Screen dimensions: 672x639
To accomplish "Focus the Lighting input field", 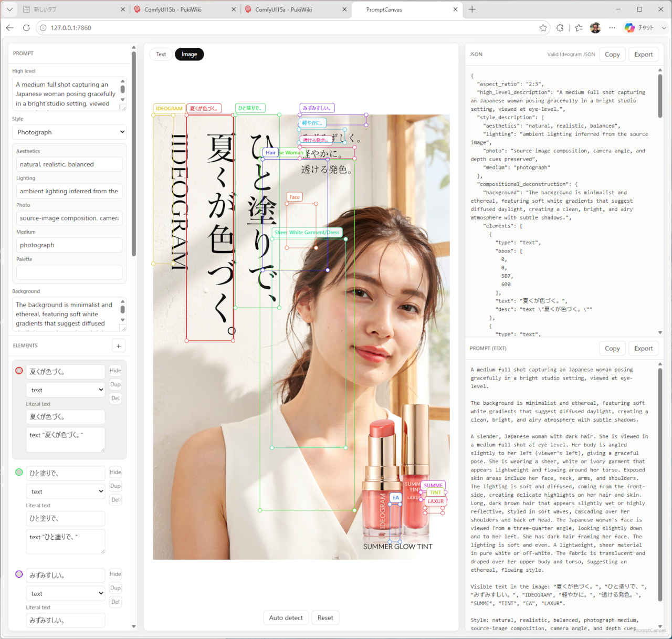I will [x=69, y=191].
